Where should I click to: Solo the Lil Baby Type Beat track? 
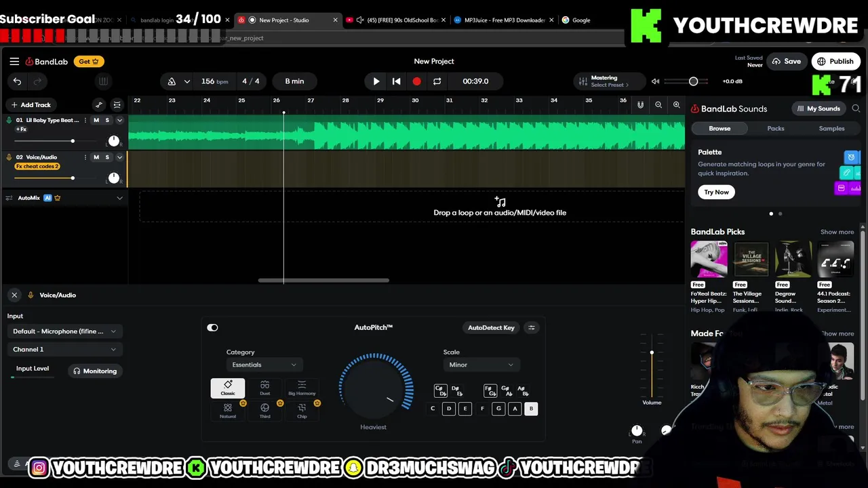107,120
